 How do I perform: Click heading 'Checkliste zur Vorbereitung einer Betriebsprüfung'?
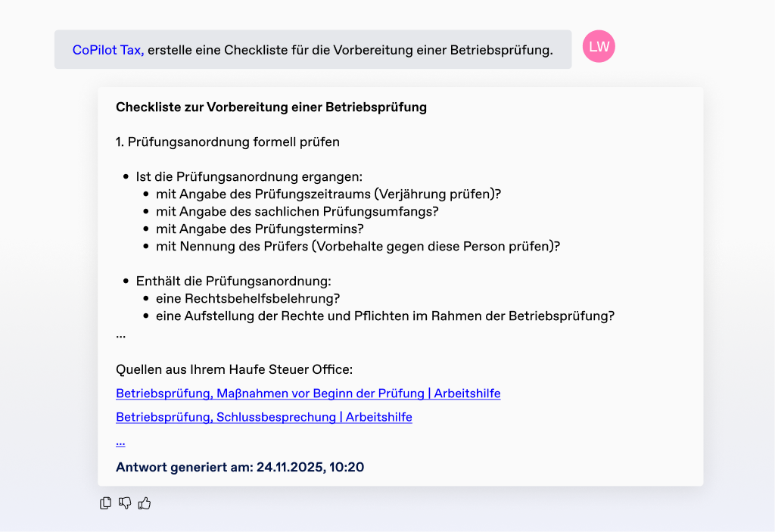272,107
